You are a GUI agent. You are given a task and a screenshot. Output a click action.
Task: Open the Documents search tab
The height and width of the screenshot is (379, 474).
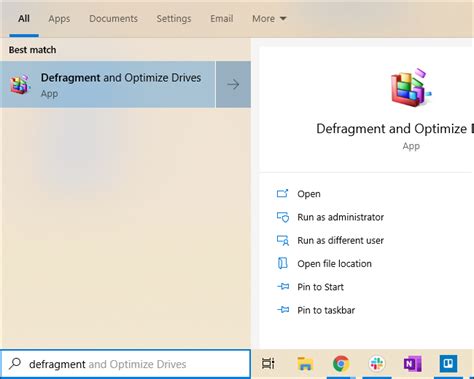click(x=113, y=19)
